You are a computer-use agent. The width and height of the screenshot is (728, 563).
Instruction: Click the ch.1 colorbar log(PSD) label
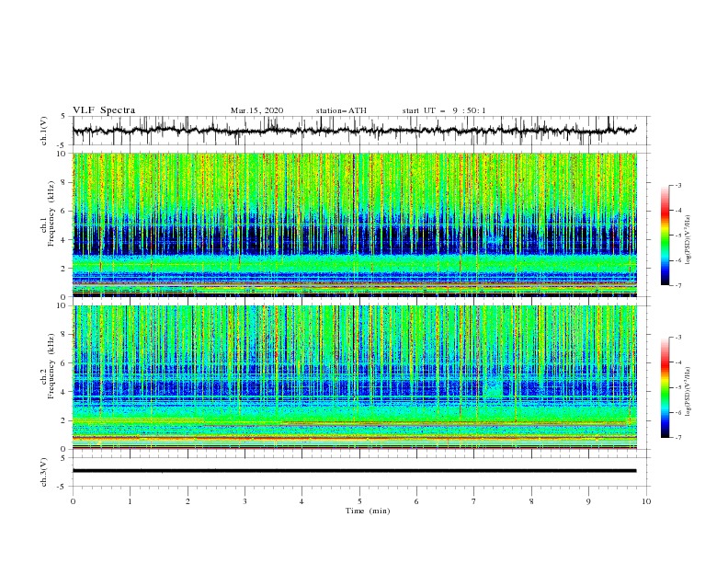(x=688, y=240)
